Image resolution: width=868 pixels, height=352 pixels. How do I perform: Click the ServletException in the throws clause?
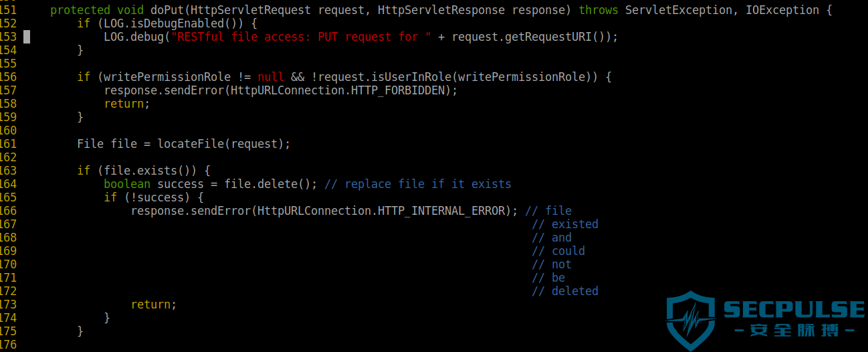point(679,10)
